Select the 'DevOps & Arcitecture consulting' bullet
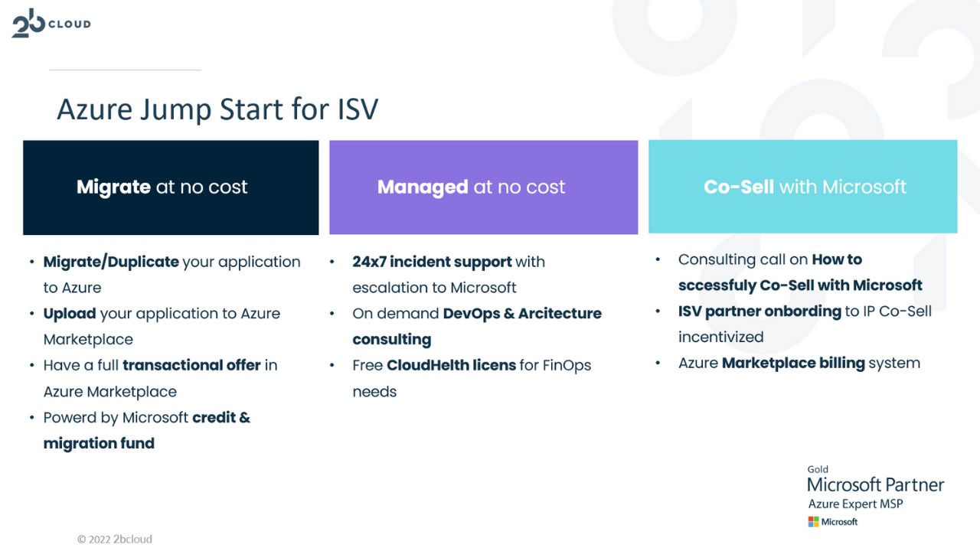This screenshot has width=980, height=551. pos(476,314)
